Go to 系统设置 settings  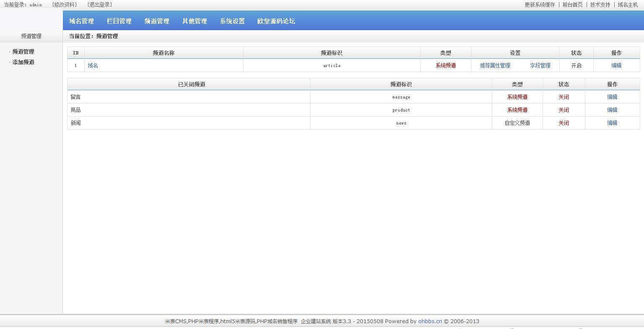pyautogui.click(x=232, y=21)
